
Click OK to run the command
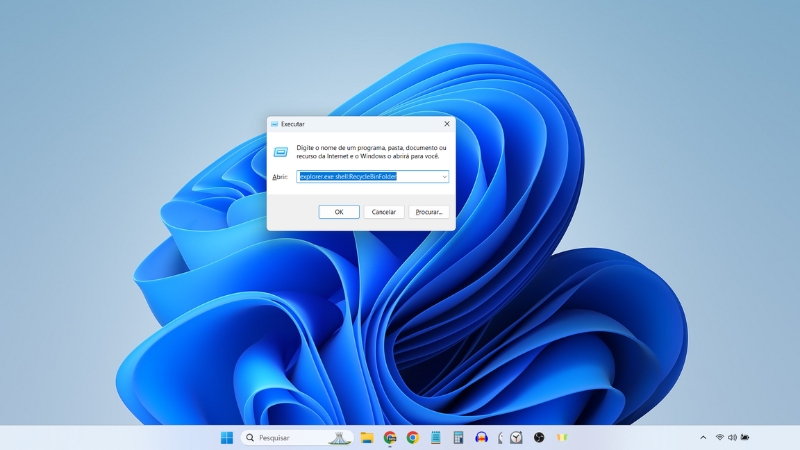point(339,212)
